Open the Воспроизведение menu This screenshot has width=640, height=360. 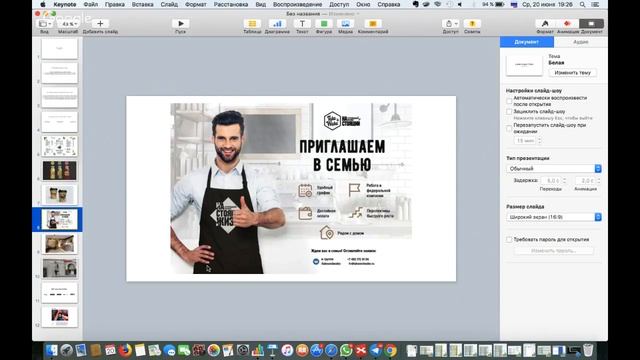tap(297, 4)
